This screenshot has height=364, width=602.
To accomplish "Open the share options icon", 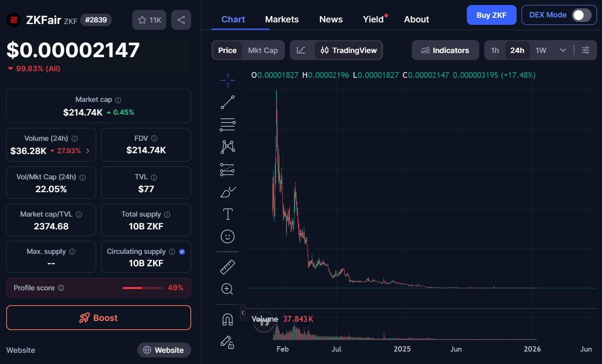I will [x=181, y=20].
